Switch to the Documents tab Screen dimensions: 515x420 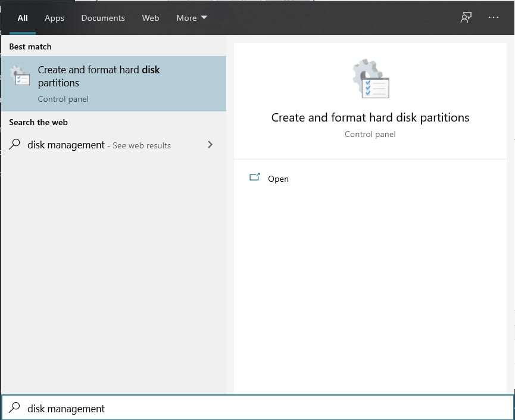click(x=103, y=18)
